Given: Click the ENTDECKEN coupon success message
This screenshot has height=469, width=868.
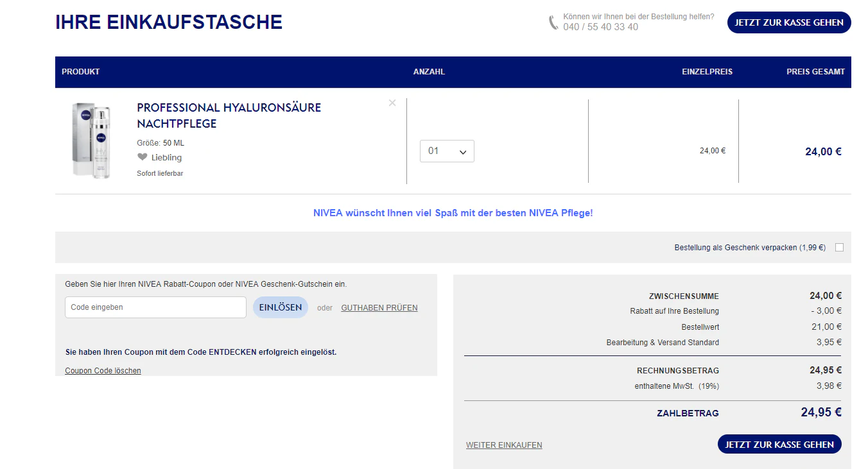Looking at the screenshot, I should pyautogui.click(x=201, y=352).
